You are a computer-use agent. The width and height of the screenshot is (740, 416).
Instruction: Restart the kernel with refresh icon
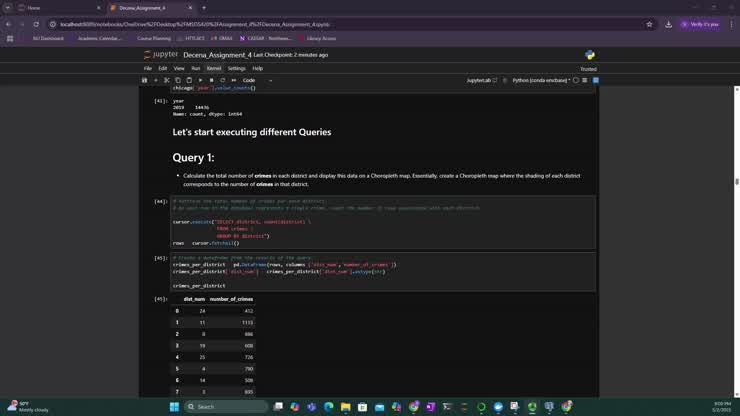tap(222, 80)
